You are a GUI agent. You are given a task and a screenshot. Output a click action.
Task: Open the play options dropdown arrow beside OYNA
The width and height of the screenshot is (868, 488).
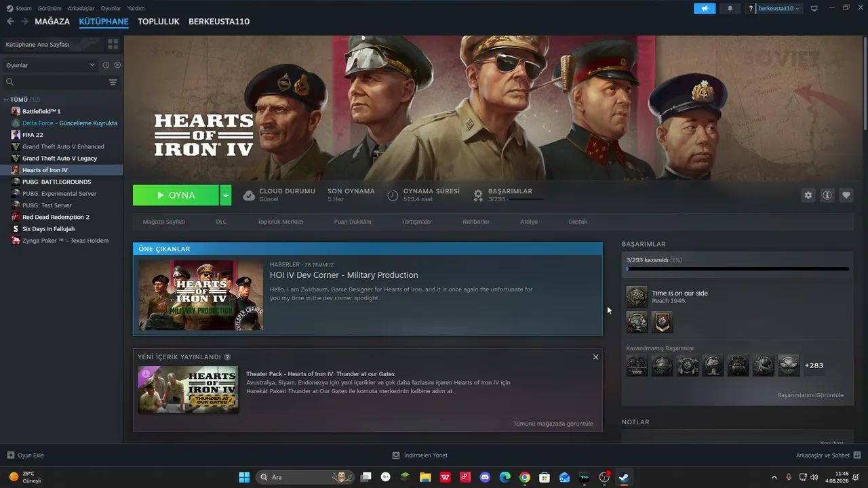click(226, 195)
